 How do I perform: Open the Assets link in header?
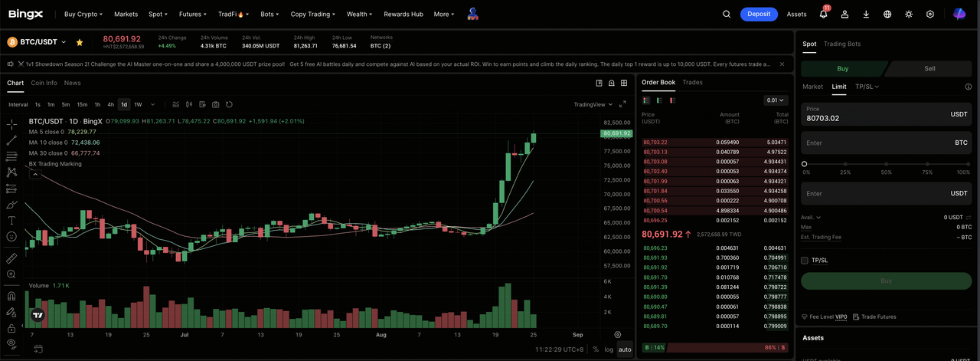pyautogui.click(x=796, y=14)
